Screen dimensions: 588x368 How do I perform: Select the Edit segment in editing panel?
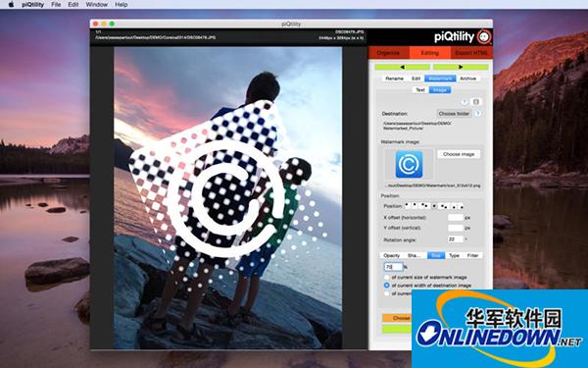coord(416,79)
